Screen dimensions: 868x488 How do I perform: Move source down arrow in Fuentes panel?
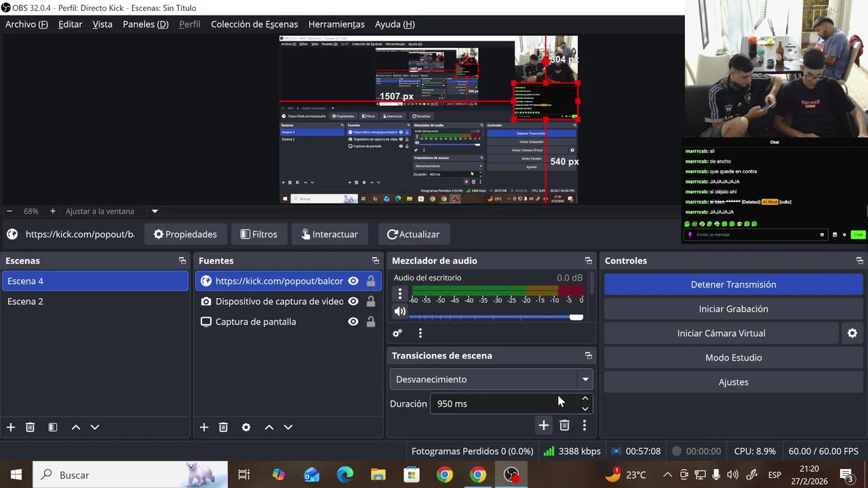288,427
